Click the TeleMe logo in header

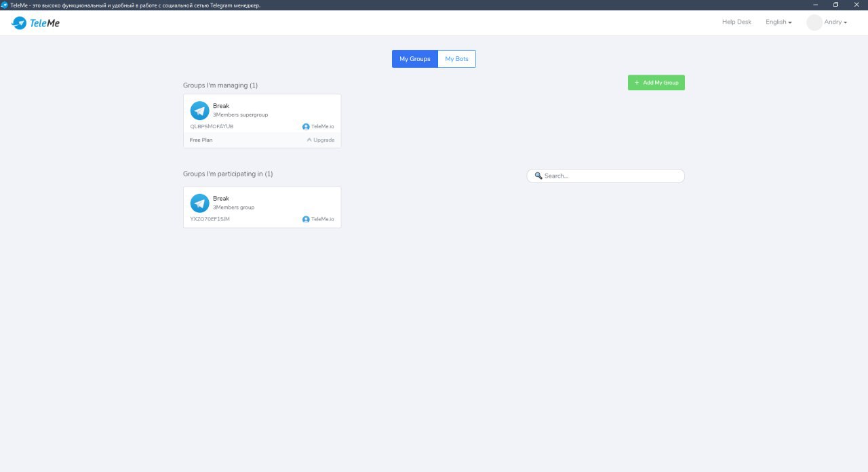click(36, 23)
